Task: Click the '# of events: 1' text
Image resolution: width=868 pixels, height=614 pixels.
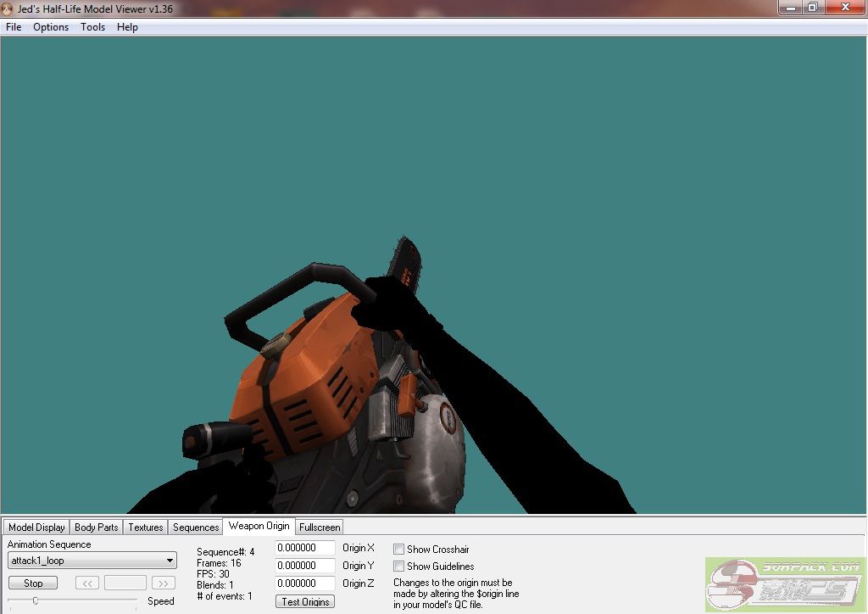Action: click(224, 596)
